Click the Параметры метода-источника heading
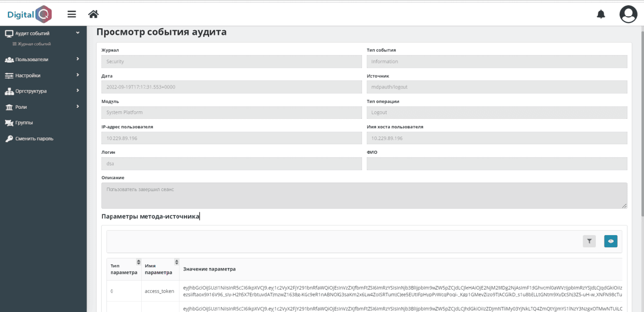 (x=150, y=216)
